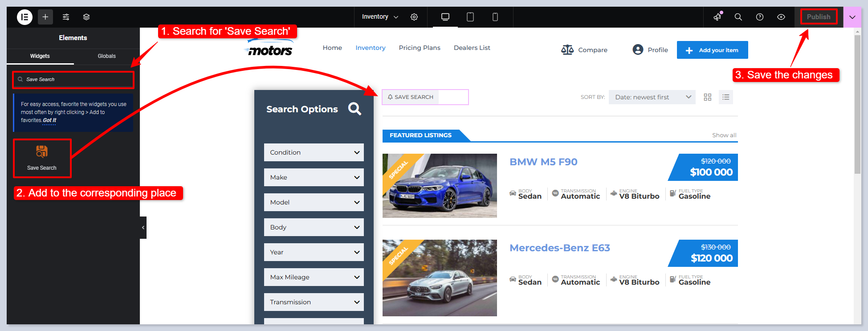The height and width of the screenshot is (331, 868).
Task: Open Pricing Plans menu item
Action: pyautogui.click(x=419, y=48)
